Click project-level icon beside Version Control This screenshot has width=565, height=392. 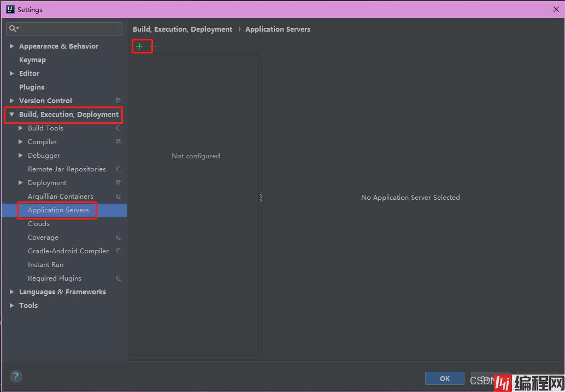[119, 101]
